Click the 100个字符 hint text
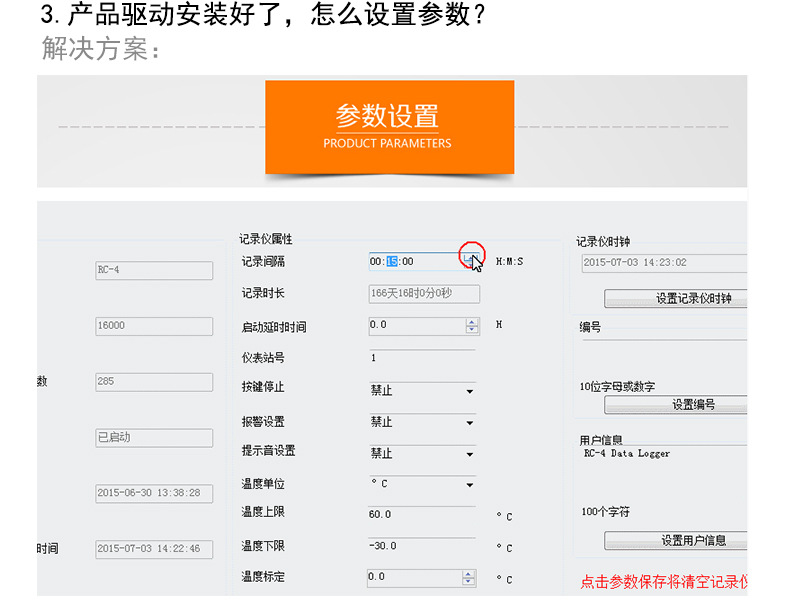 point(606,512)
